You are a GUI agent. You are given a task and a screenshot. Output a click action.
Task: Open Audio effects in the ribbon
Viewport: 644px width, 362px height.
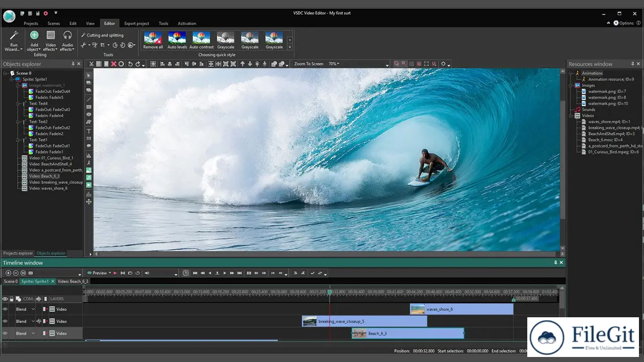[67, 41]
